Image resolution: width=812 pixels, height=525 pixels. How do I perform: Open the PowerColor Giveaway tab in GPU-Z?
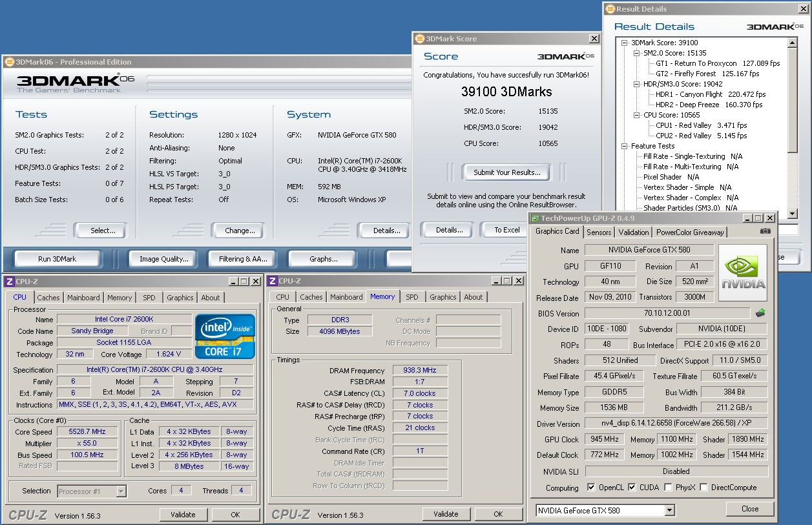691,232
